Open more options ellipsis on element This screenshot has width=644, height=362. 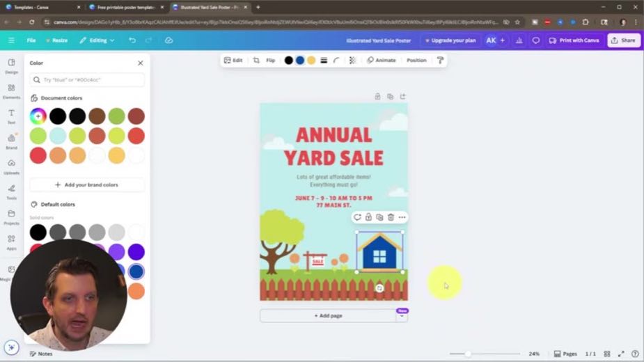tap(402, 217)
